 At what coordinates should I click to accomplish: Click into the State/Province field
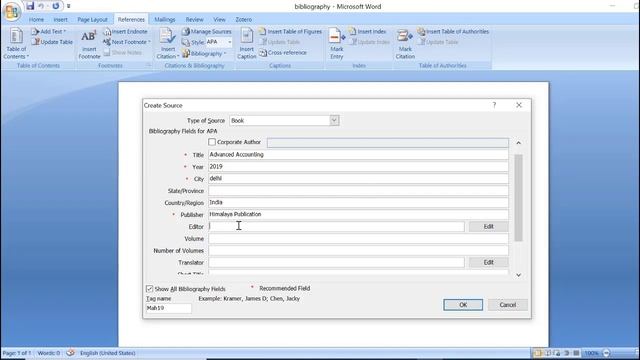pos(358,191)
